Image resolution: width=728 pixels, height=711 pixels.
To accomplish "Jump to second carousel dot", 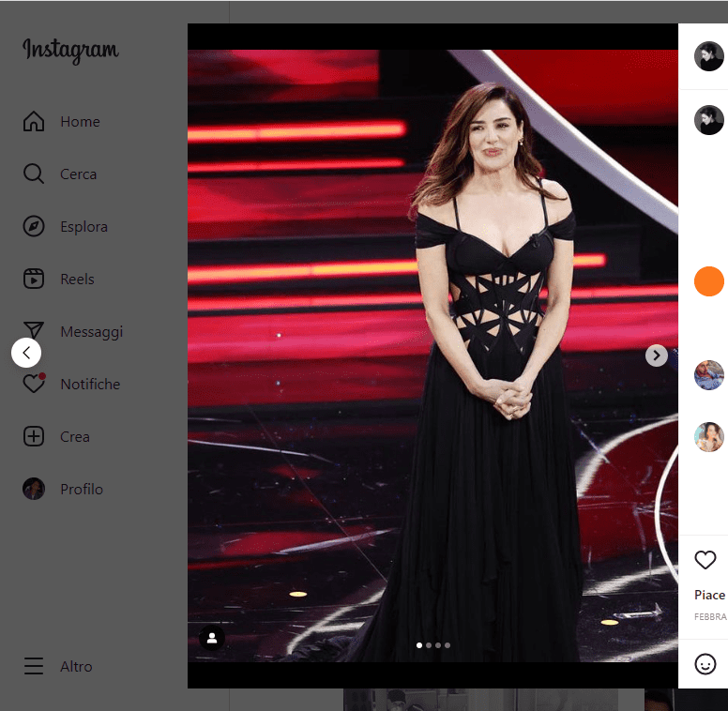I will click(x=429, y=645).
